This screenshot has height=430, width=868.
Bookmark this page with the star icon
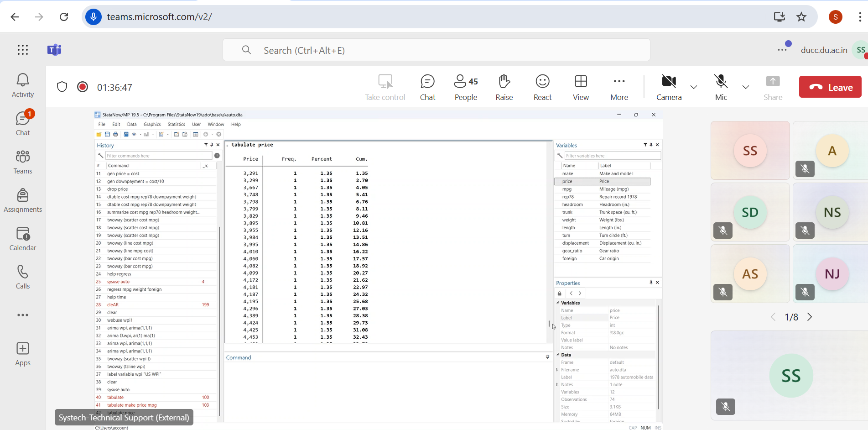pyautogui.click(x=801, y=17)
